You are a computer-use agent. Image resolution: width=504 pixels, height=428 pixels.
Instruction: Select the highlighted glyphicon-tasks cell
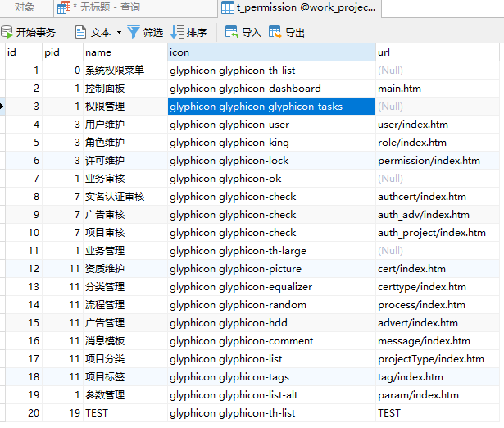click(270, 107)
